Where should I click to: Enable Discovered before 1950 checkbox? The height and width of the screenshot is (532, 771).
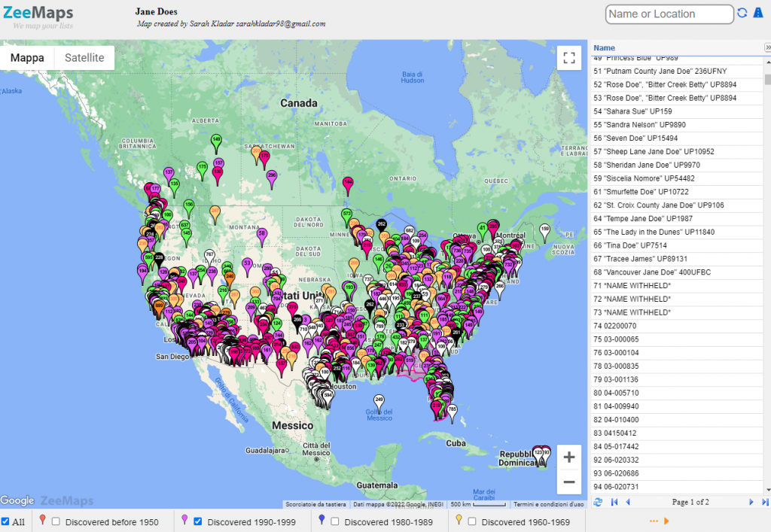click(56, 521)
